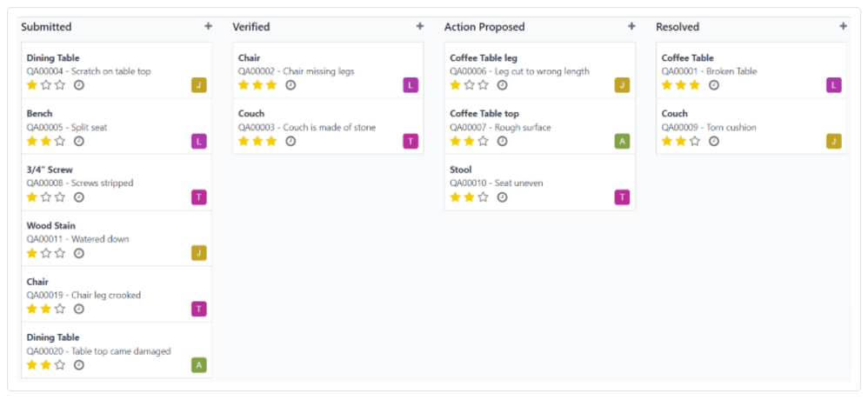Viewport: 868px width, 400px height.
Task: Open activity clock on QA00004 card
Action: 79,85
